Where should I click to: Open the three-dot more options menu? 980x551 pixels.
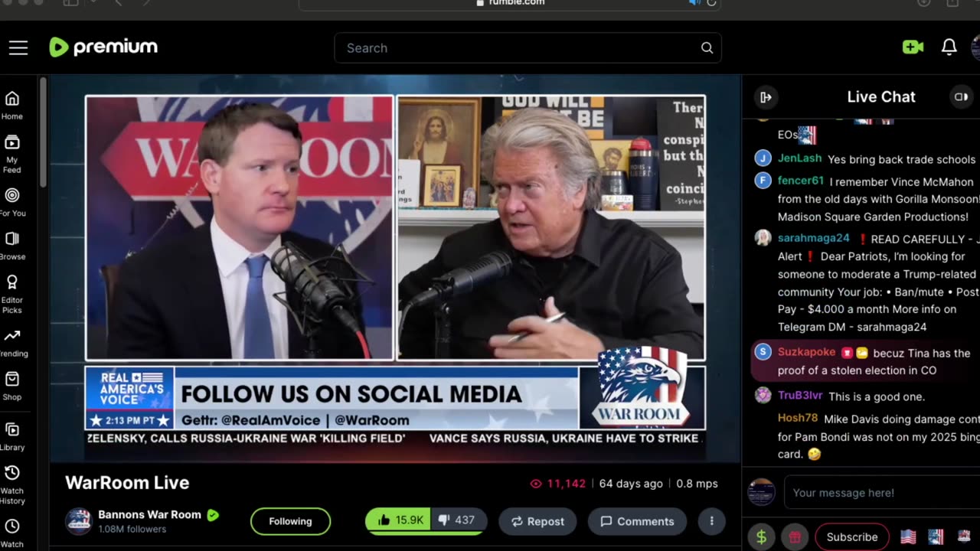[x=711, y=521]
